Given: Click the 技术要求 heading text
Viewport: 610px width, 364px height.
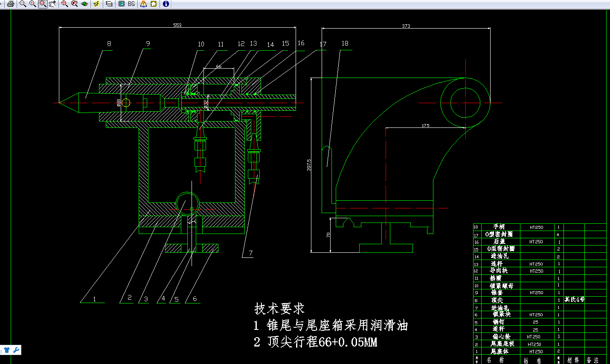Looking at the screenshot, I should tap(279, 309).
